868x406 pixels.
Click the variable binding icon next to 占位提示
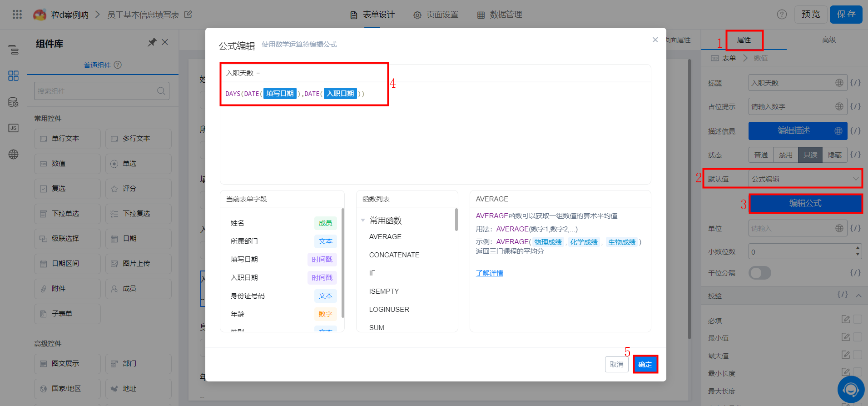[856, 106]
